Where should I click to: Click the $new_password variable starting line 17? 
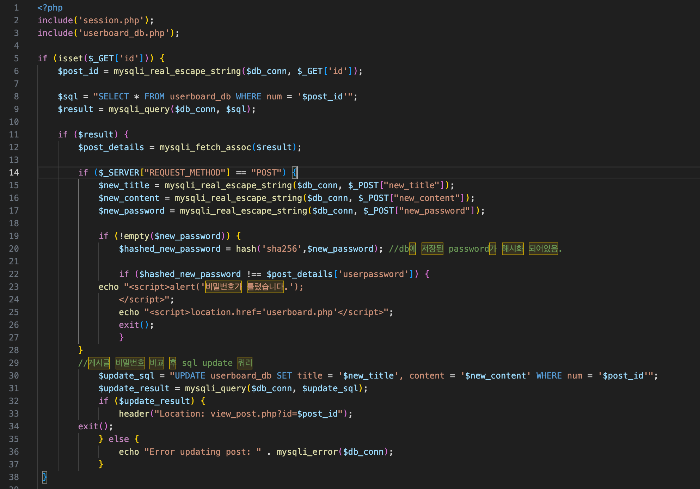pos(131,211)
